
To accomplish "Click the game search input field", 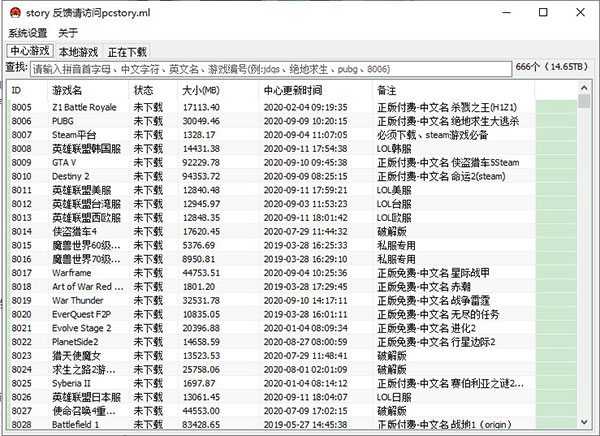I will 270,69.
